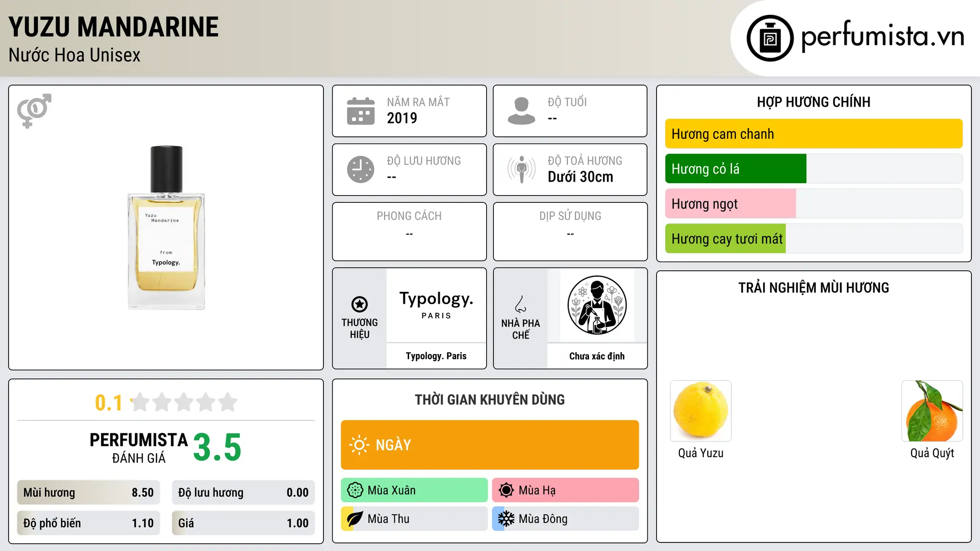Open the Typology. Paris brand name link
This screenshot has width=980, height=551.
tap(436, 356)
